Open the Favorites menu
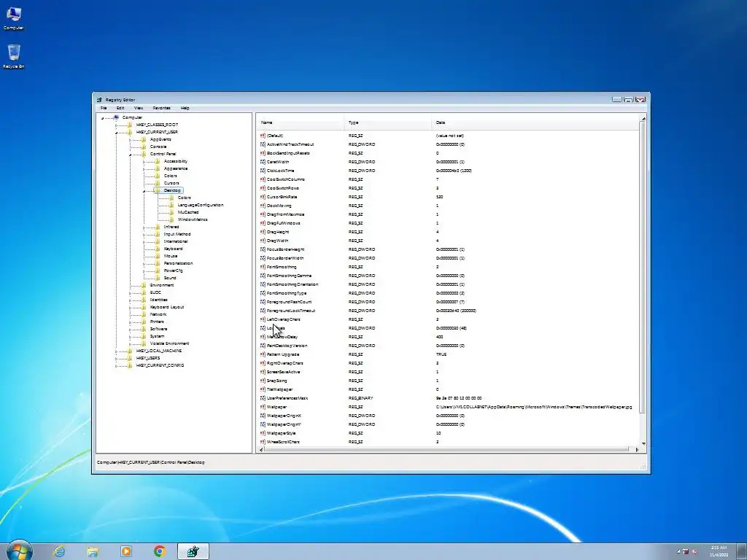 point(161,108)
